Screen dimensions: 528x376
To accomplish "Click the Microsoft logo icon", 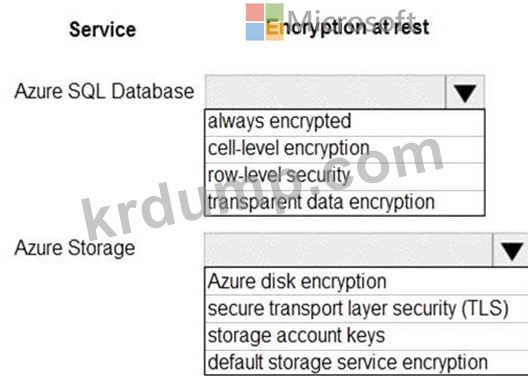I will [x=265, y=22].
